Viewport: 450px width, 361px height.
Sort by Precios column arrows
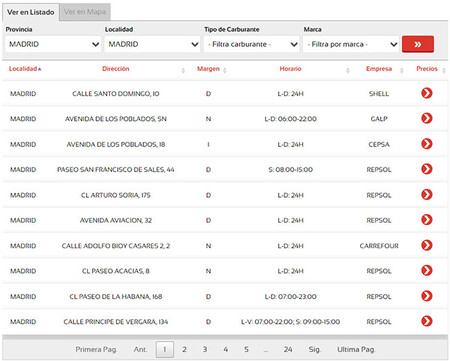point(444,70)
